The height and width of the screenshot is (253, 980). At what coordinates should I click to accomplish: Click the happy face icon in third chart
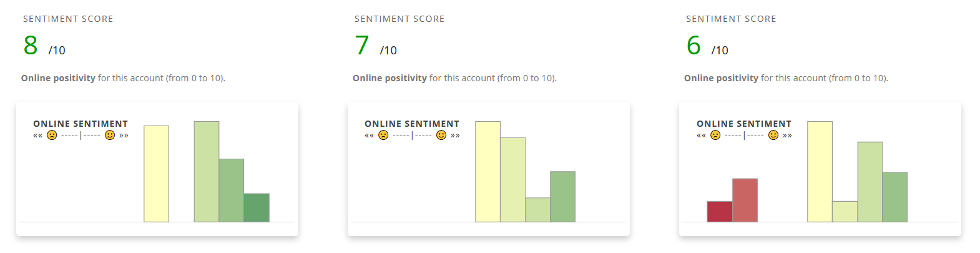(773, 135)
